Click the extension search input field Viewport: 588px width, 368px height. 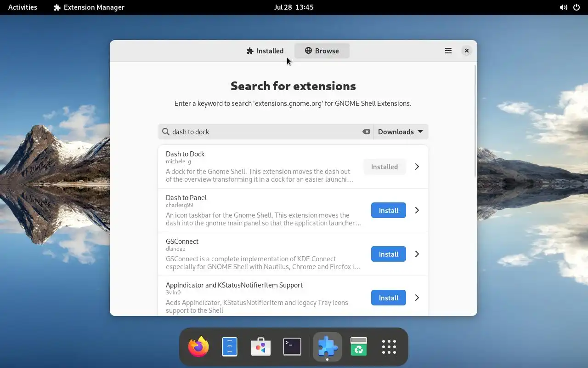[266, 132]
